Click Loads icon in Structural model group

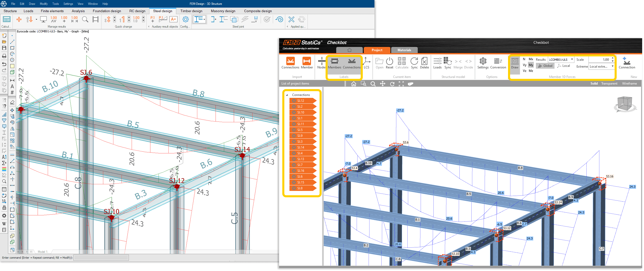click(437, 61)
